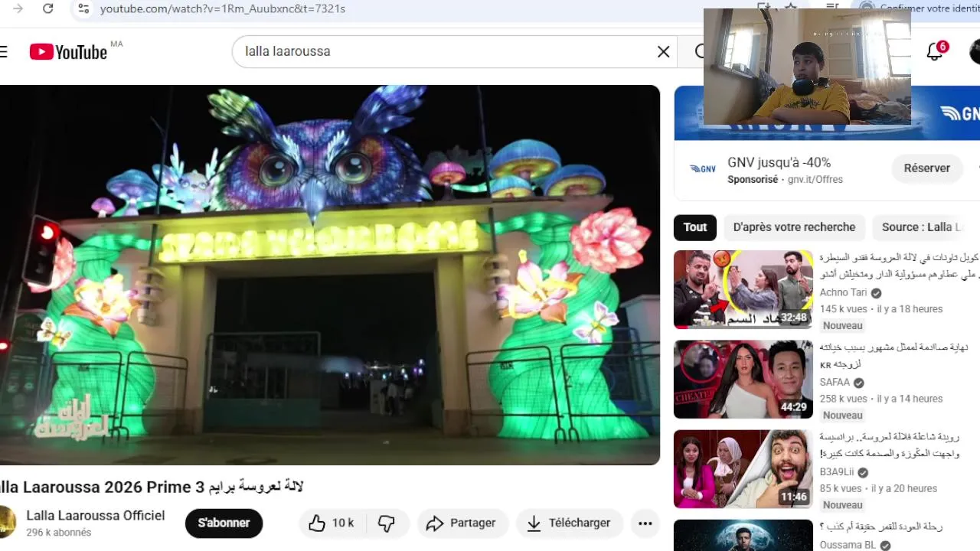Click the webcam overlay picture

click(x=807, y=67)
